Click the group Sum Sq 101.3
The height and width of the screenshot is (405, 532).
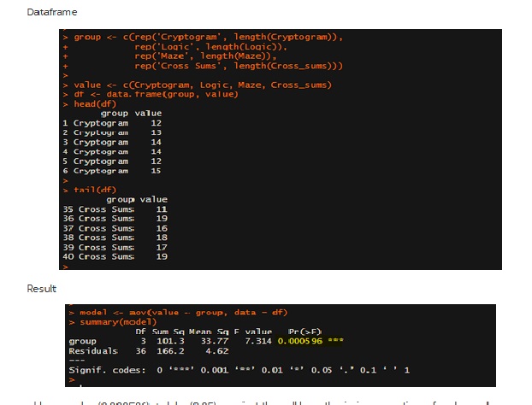coord(170,341)
